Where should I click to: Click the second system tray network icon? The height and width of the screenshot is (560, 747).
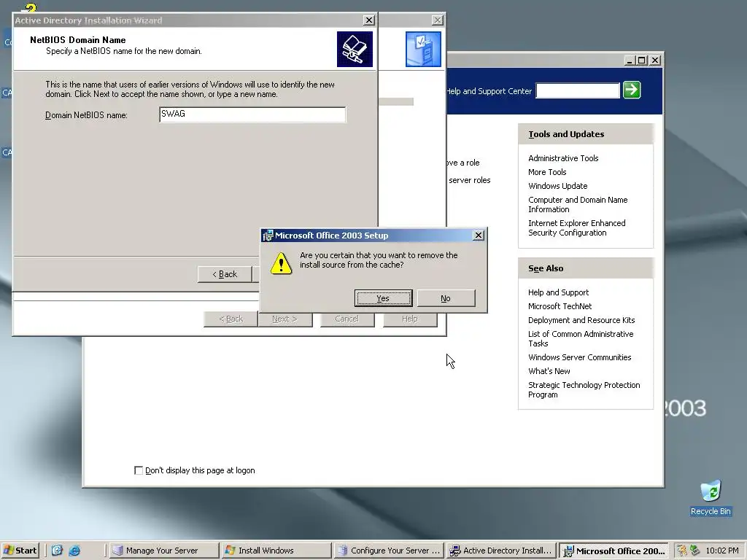(694, 551)
